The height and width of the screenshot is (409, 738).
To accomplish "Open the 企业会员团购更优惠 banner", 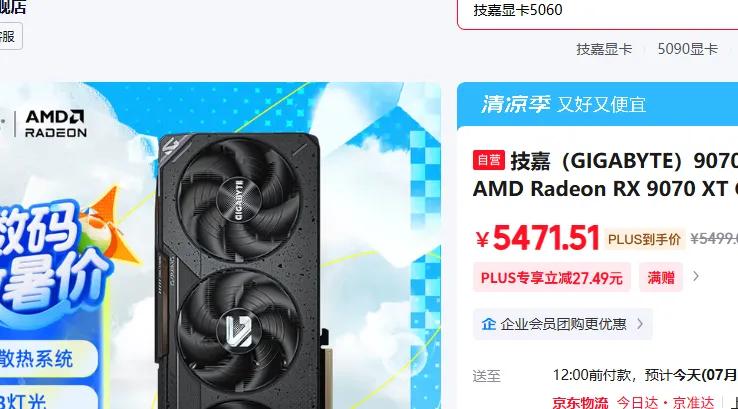I will coord(562,324).
